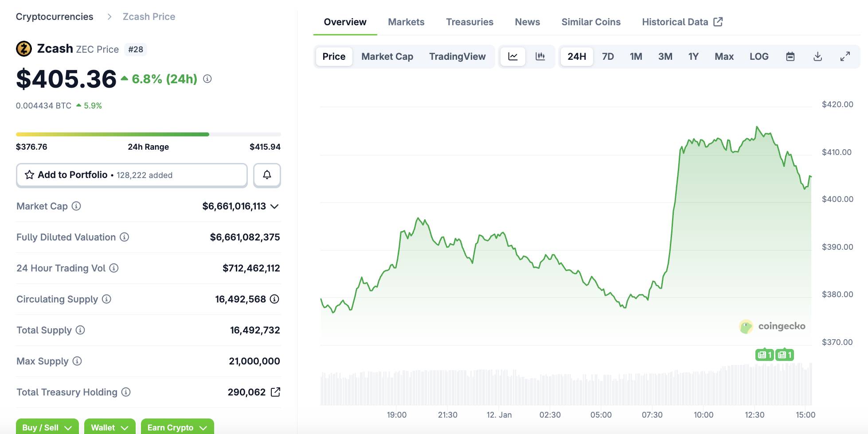Open the calendar date range picker

click(x=790, y=56)
